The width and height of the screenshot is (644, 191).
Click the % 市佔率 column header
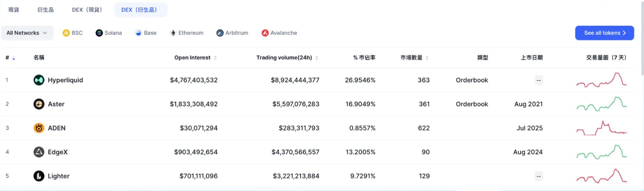click(364, 58)
